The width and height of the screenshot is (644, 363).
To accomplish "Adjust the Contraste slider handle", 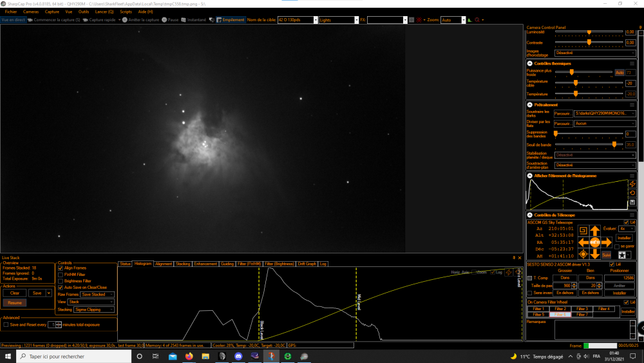I will coord(589,43).
